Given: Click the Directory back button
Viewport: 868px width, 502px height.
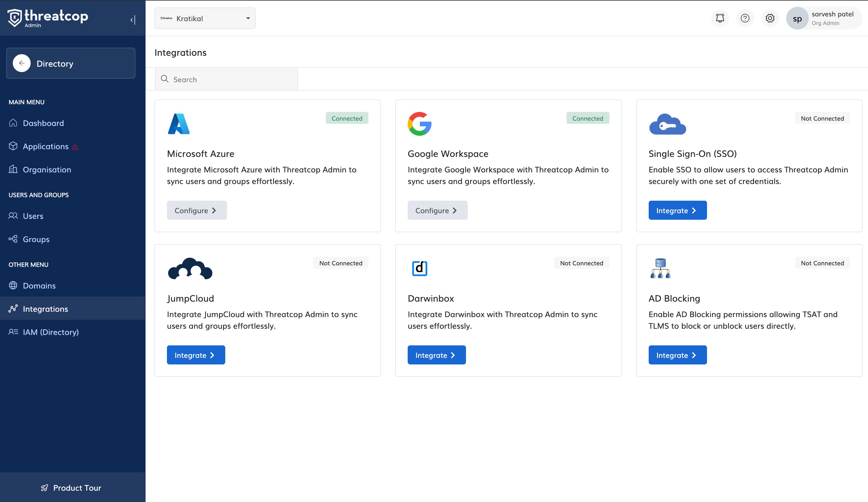Looking at the screenshot, I should [71, 63].
